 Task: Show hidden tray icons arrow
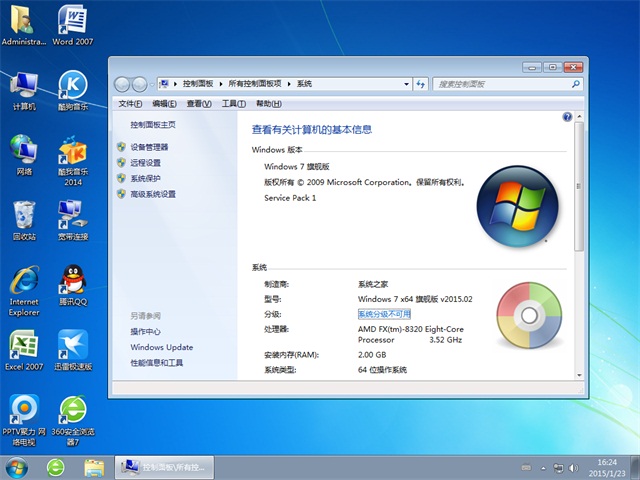click(543, 468)
